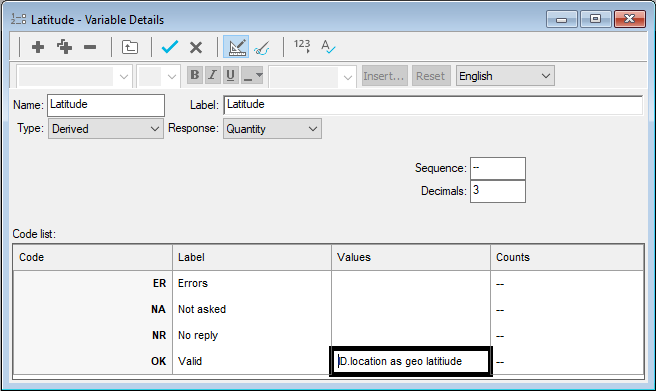Click the folder up arrow toolbar icon

pyautogui.click(x=130, y=47)
